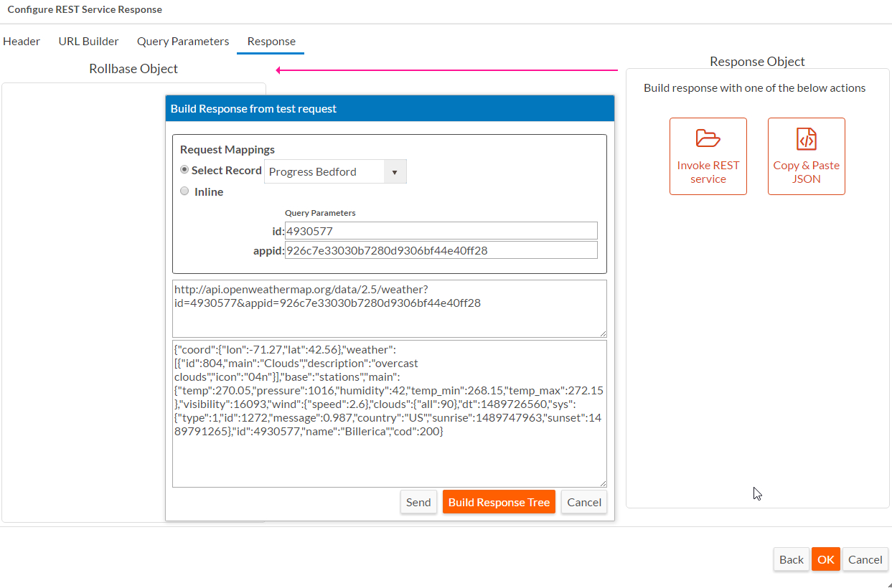Image resolution: width=892 pixels, height=588 pixels.
Task: Click the Invoke REST service folder icon
Action: [708, 138]
